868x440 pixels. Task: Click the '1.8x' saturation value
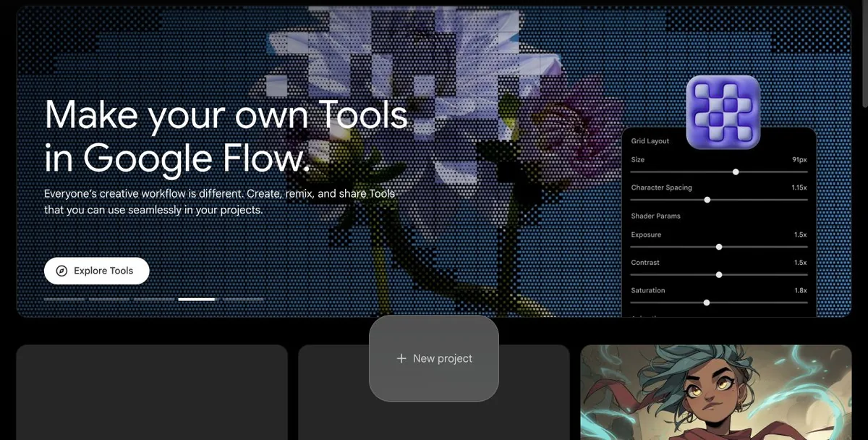coord(801,290)
